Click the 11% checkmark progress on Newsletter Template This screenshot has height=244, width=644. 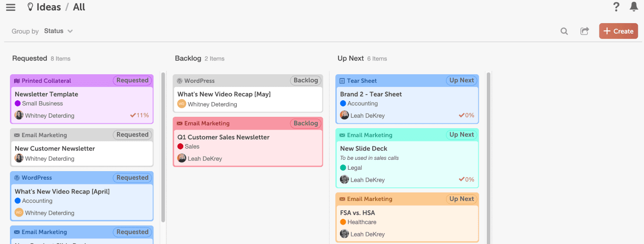(140, 115)
